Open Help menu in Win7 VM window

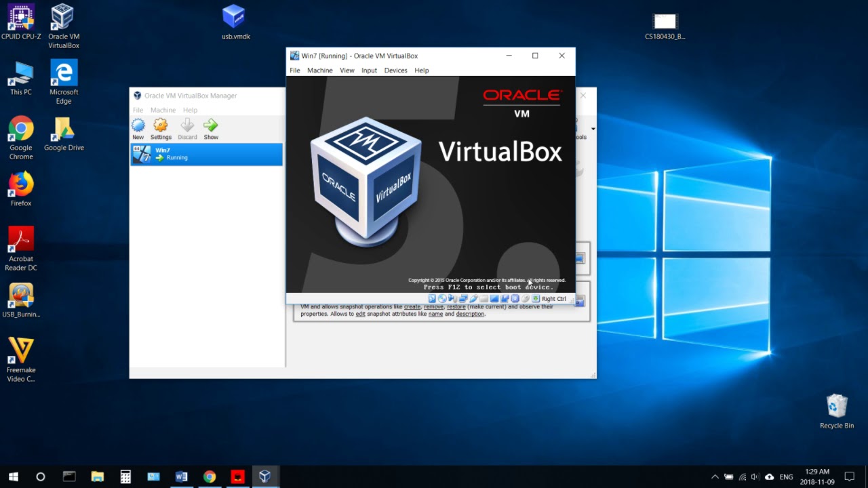pos(422,70)
